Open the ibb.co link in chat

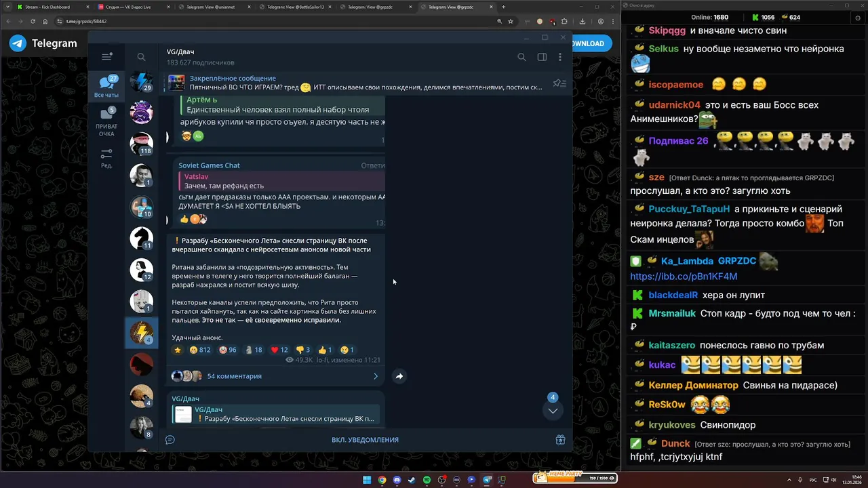pos(684,277)
